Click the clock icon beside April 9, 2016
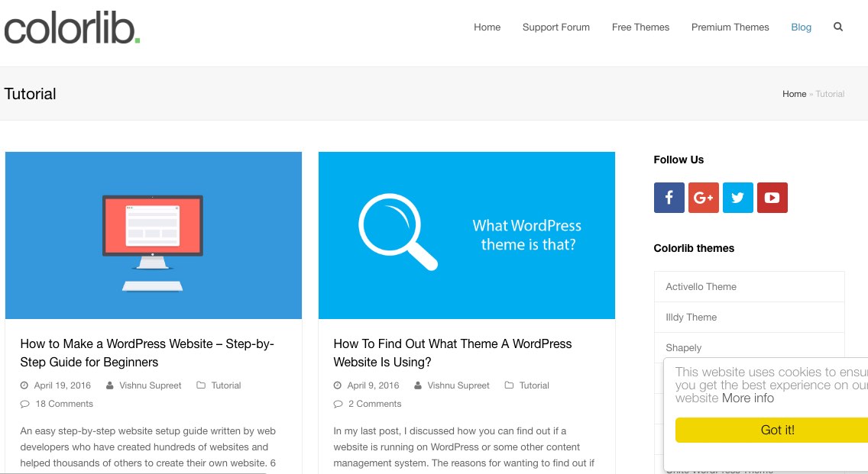 pyautogui.click(x=338, y=385)
